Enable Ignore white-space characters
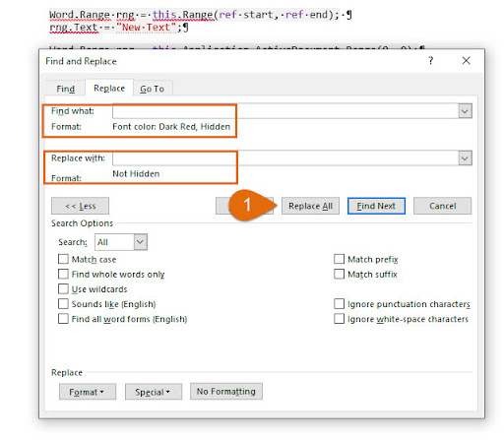Image resolution: width=504 pixels, height=440 pixels. pyautogui.click(x=340, y=319)
